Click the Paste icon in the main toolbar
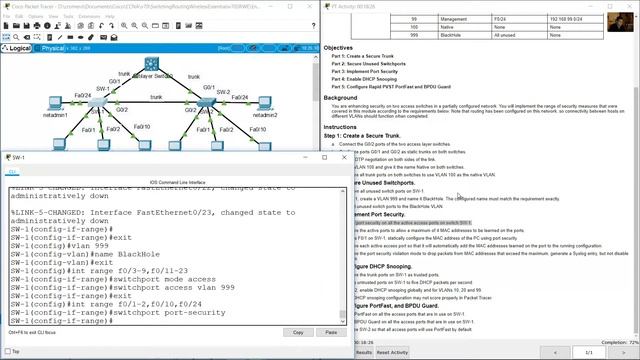Viewport: 640px width, 360px height. pos(91,26)
